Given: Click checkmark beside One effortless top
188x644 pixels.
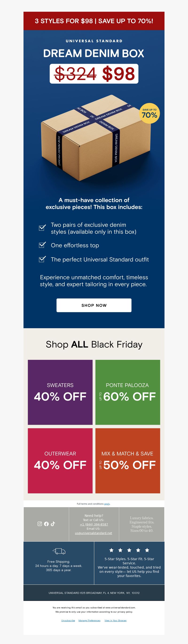Looking at the screenshot, I should click(x=42, y=245).
